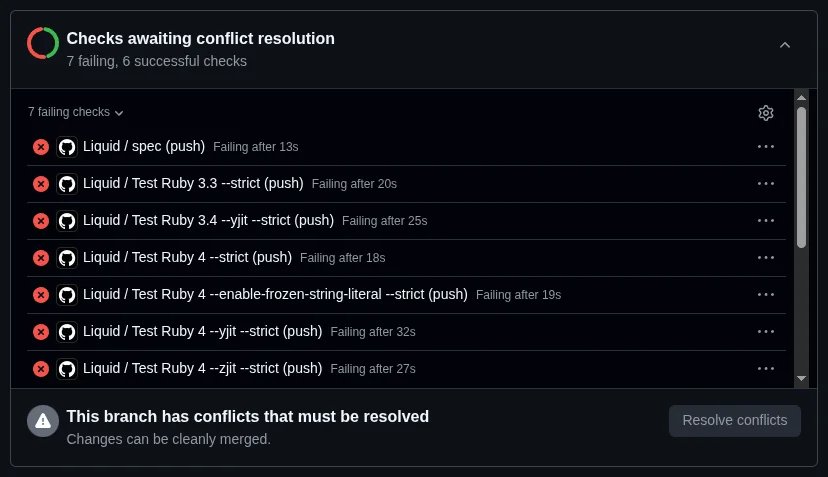Click the checks list scrollbar thumb
This screenshot has width=828, height=477.
[x=801, y=177]
